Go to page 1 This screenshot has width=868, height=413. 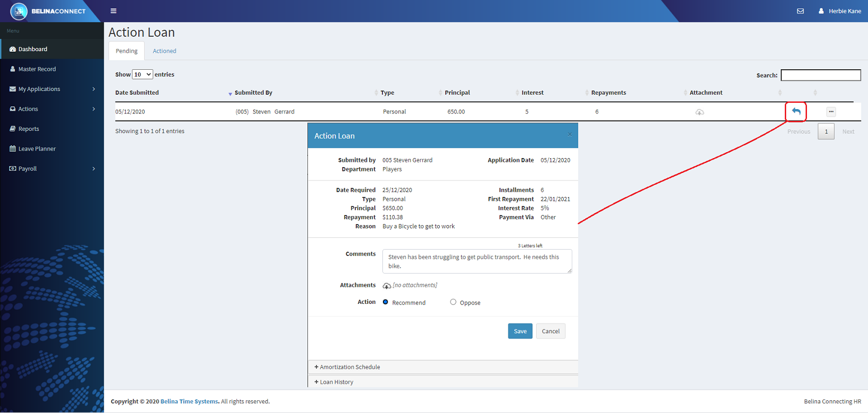826,131
